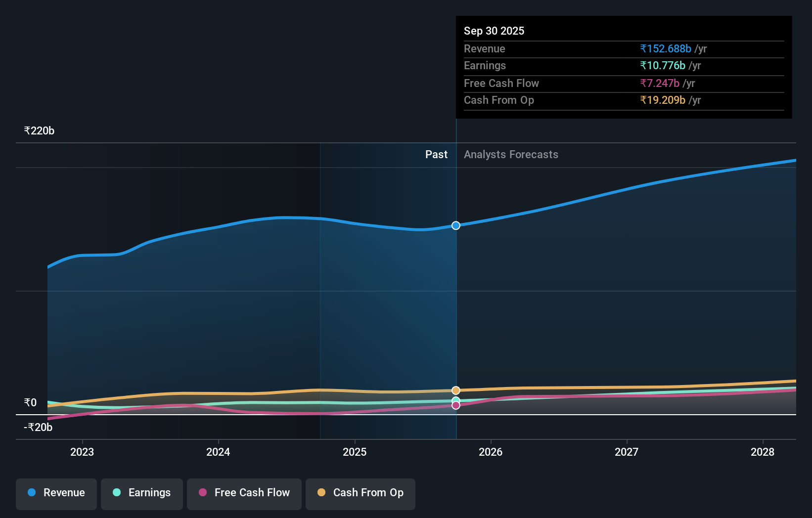Screen dimensions: 812x518
Task: Click the Earnings marker on the Past/Forecast divider
Action: [x=455, y=398]
